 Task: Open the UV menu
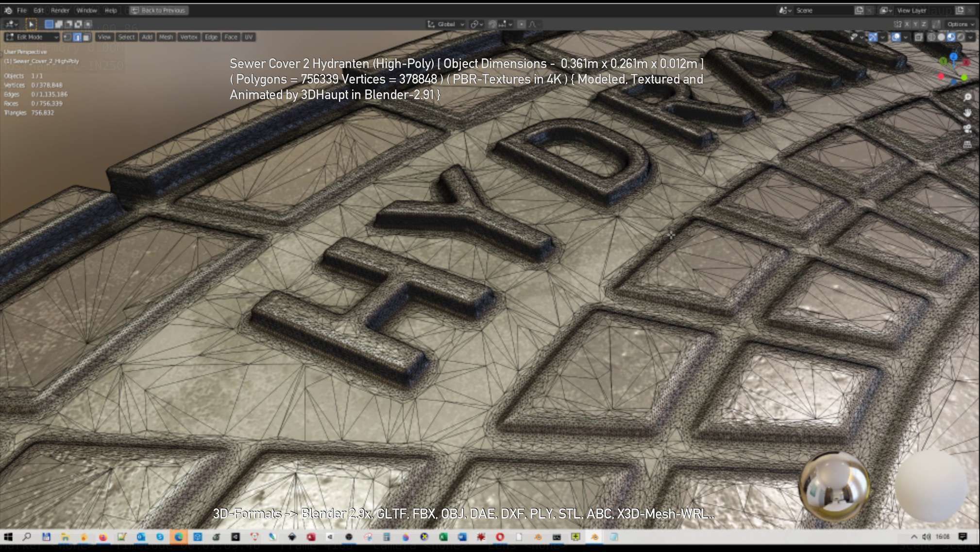pos(249,37)
